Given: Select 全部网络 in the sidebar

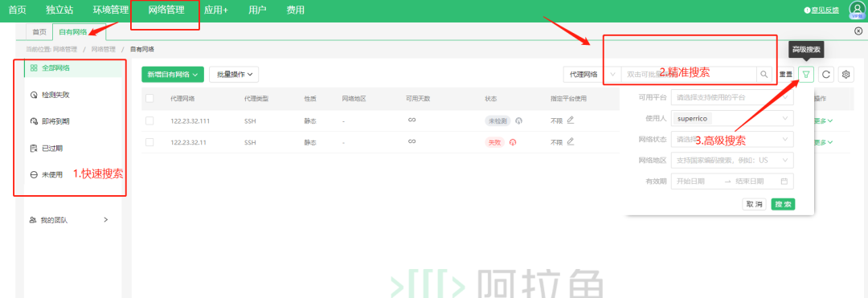Looking at the screenshot, I should click(72, 68).
